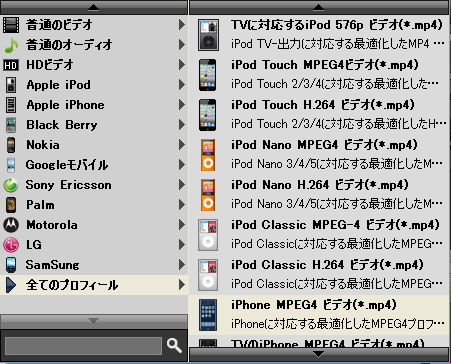451x364 pixels.
Task: Click iPod Touch MPEG4 device thumbnail
Action: (207, 75)
